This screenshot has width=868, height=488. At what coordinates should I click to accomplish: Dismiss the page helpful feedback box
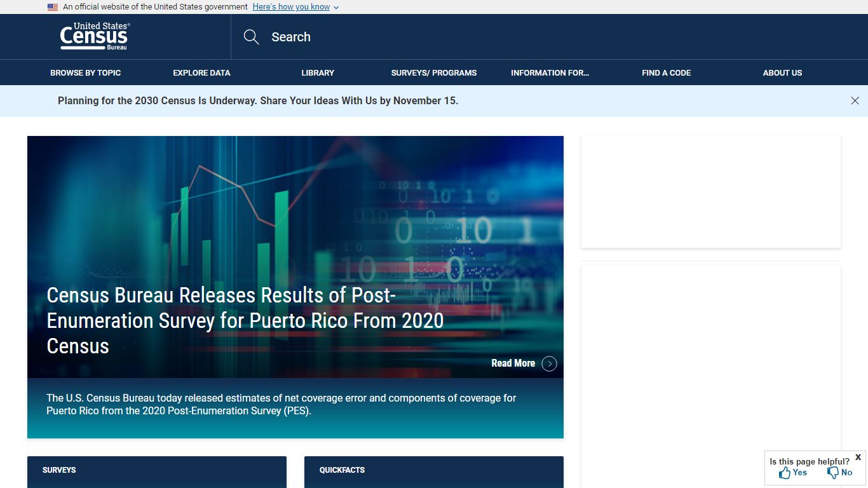858,457
